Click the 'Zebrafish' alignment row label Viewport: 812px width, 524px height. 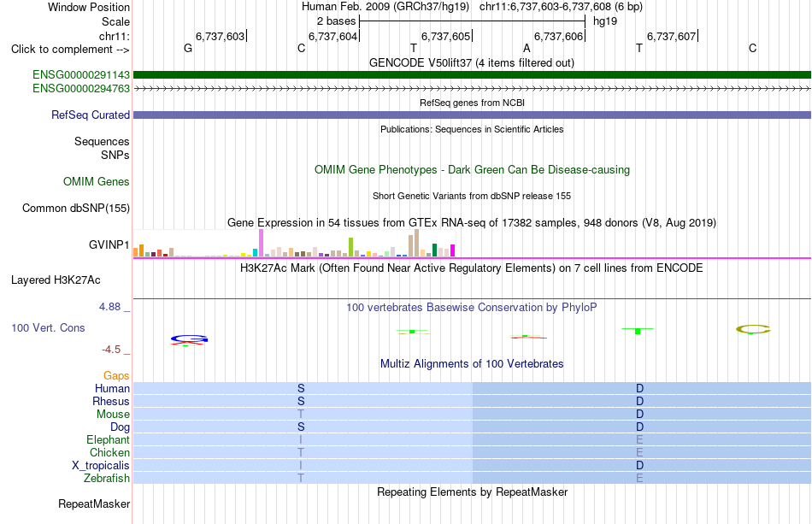coord(107,478)
